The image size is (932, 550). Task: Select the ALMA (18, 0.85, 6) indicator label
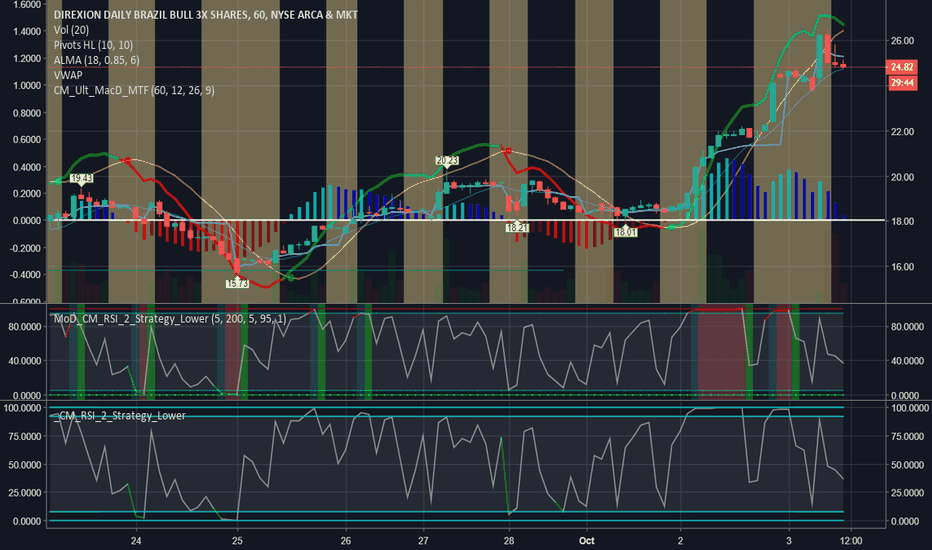[96, 60]
